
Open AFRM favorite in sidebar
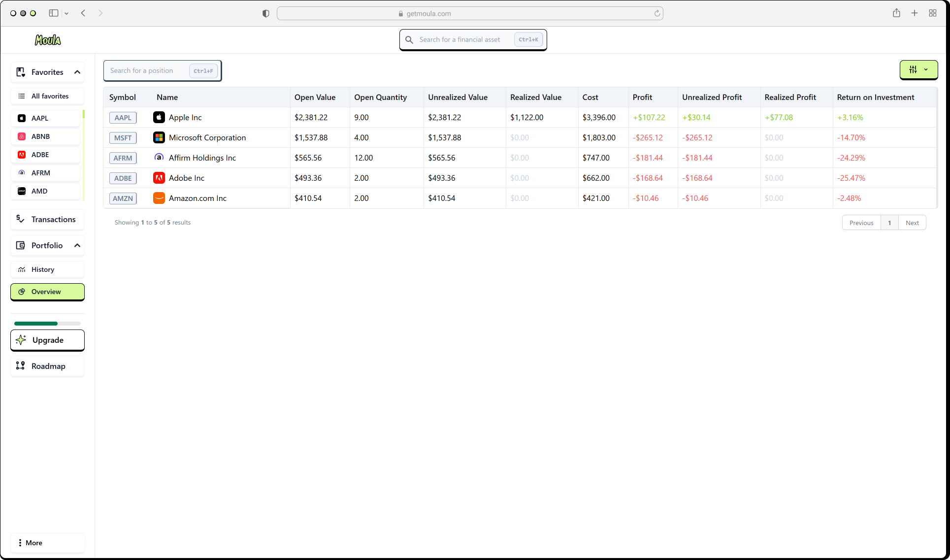pyautogui.click(x=45, y=173)
